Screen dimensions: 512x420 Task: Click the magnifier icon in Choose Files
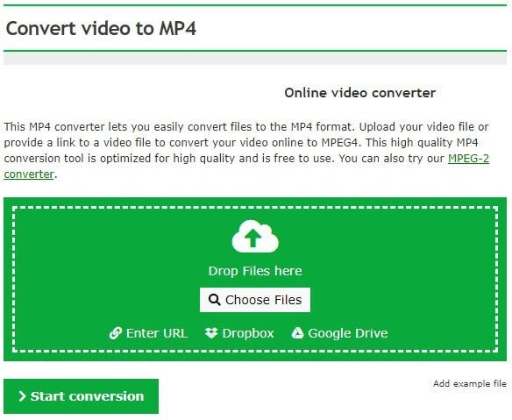(214, 300)
